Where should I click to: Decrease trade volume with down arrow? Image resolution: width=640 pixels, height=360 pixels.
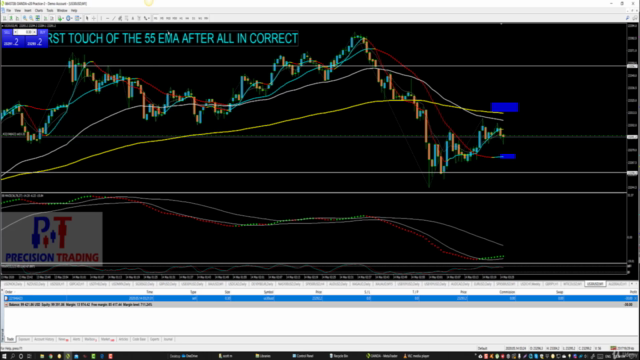coord(16,32)
